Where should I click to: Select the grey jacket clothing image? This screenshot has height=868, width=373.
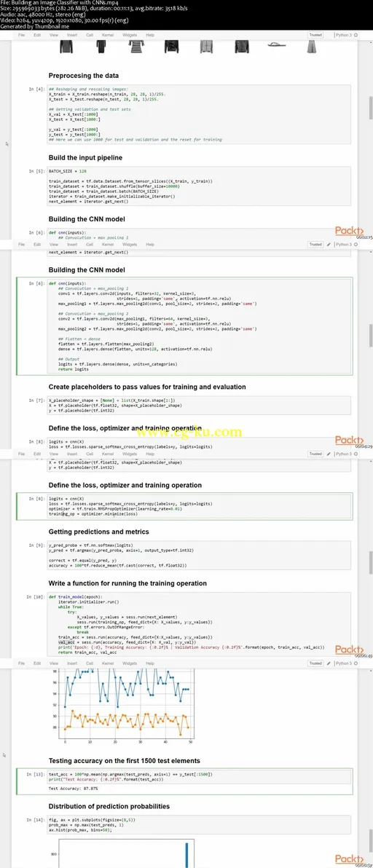pos(206,46)
